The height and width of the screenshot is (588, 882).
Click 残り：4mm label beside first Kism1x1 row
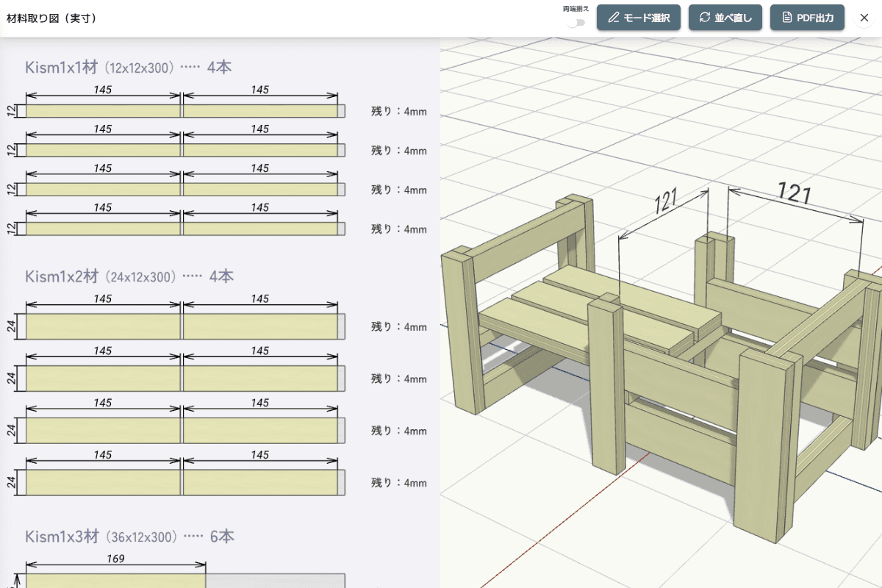(398, 112)
